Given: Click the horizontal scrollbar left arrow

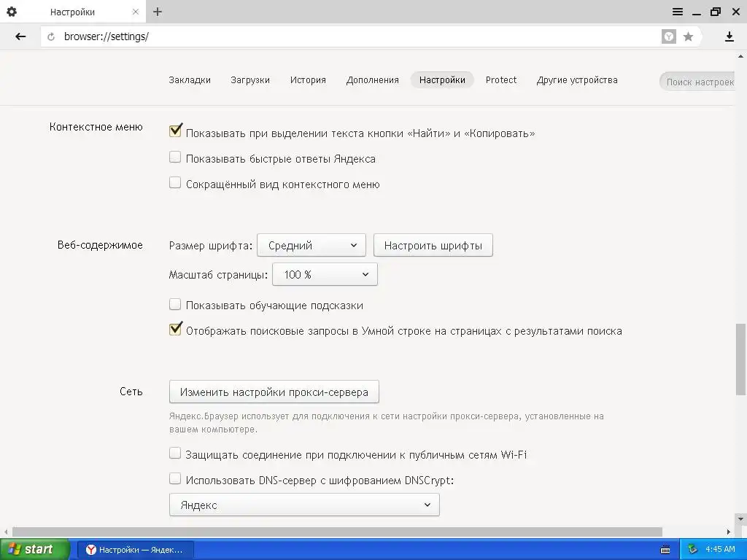Looking at the screenshot, I should pyautogui.click(x=5, y=532).
